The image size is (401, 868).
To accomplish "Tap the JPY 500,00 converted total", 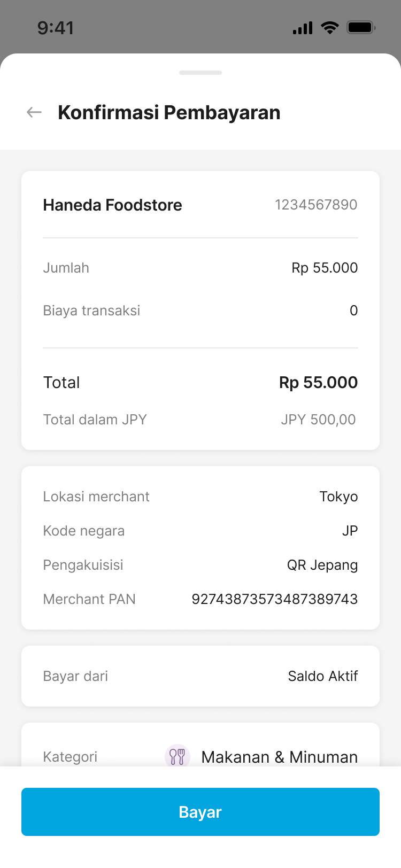I will coord(318,420).
